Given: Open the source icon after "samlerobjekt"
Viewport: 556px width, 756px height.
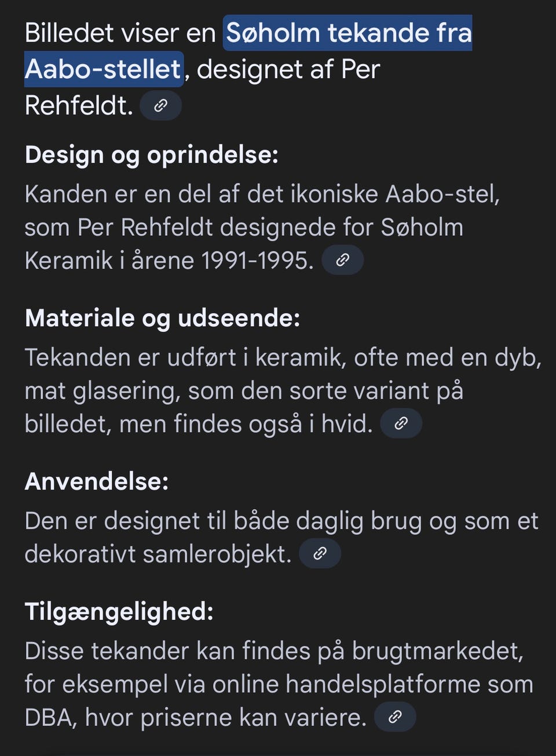Looking at the screenshot, I should coord(320,554).
